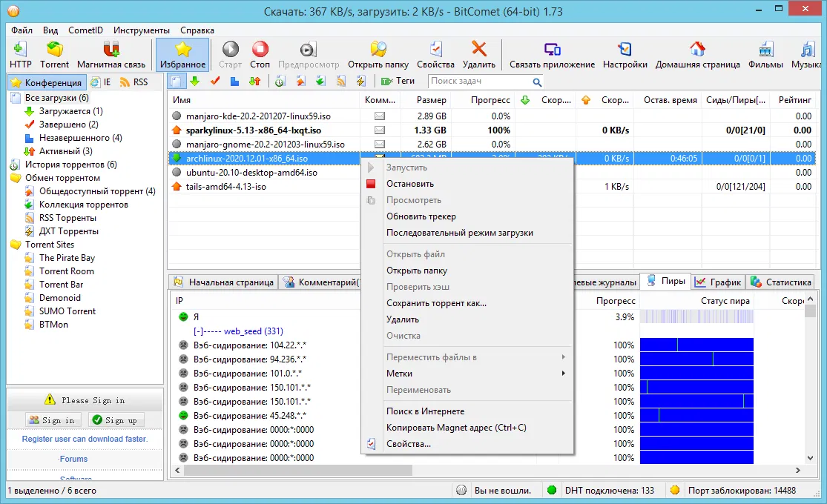Filter active tasks with up-down arrows icon
The image size is (827, 504).
pyautogui.click(x=254, y=82)
